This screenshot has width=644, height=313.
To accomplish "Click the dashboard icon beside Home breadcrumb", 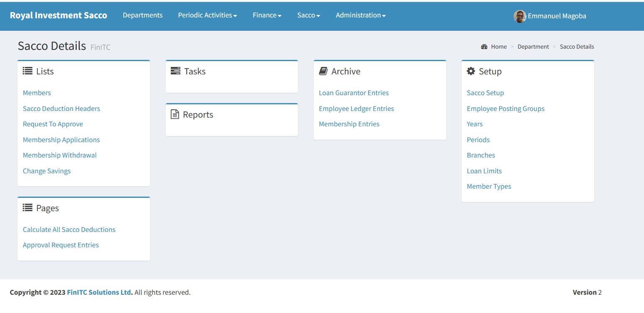I will point(484,47).
